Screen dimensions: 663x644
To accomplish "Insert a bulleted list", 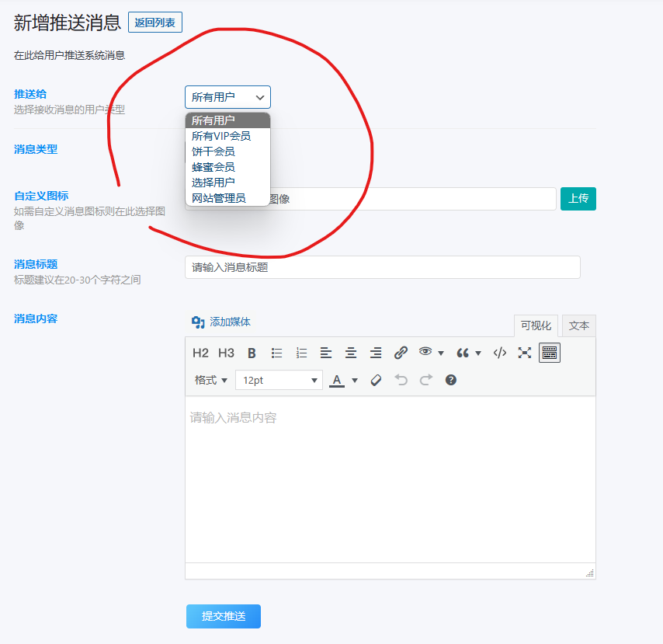I will (276, 353).
